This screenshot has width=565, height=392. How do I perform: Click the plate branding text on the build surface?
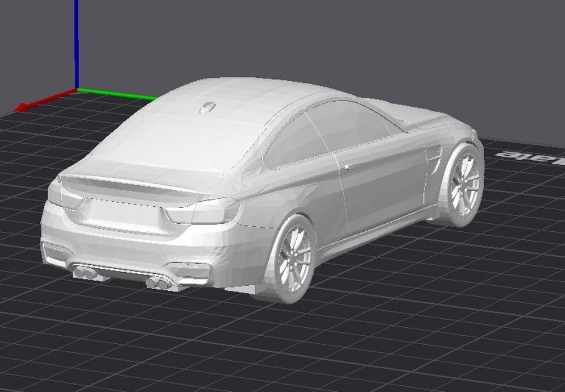(523, 153)
